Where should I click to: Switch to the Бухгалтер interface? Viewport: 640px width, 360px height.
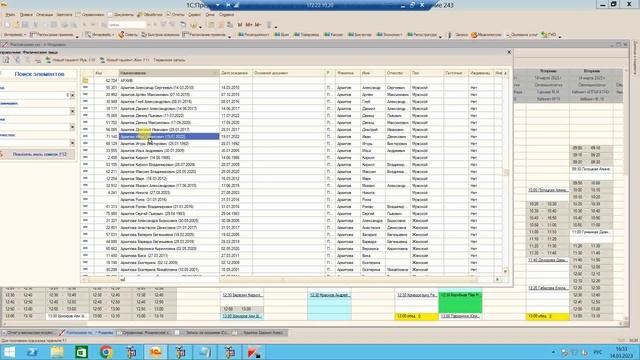[x=360, y=35]
